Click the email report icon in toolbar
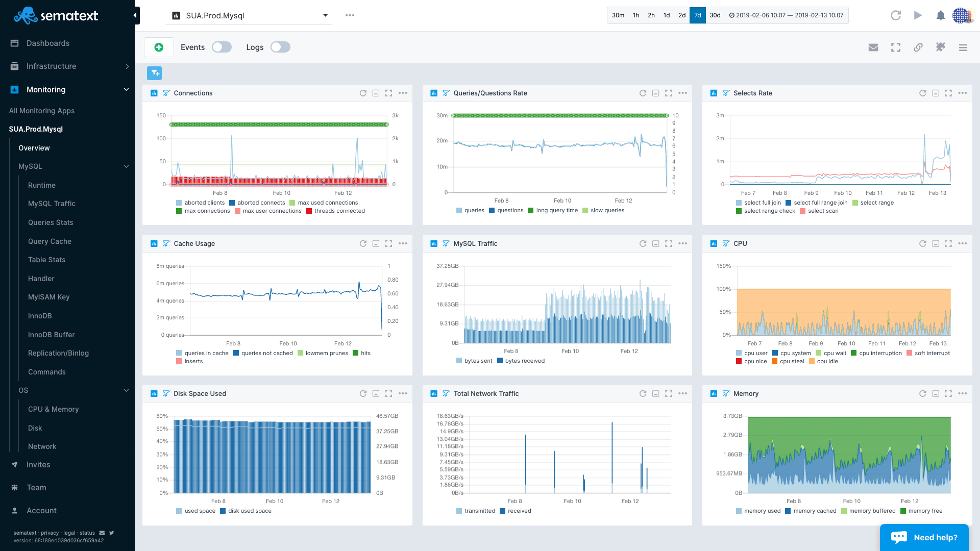 pos(874,47)
